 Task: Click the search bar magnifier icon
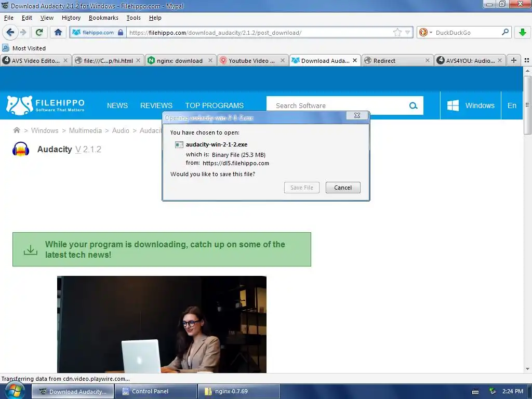coord(505,32)
